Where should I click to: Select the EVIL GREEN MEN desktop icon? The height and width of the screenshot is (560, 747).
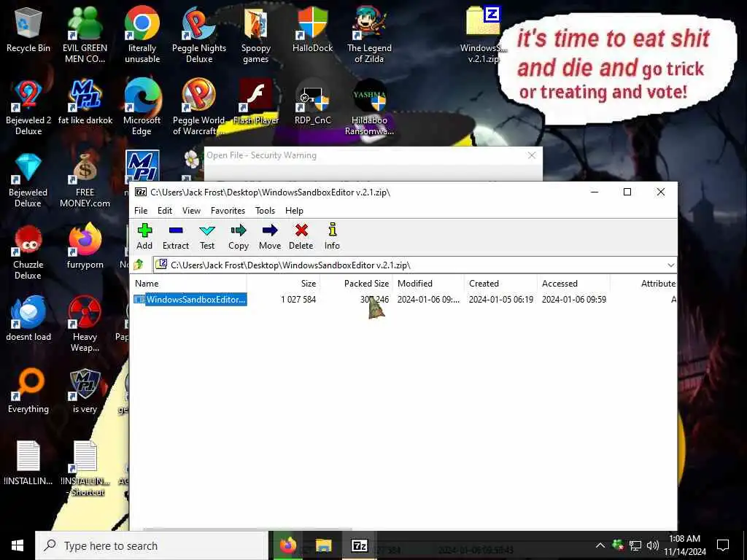pos(85,35)
